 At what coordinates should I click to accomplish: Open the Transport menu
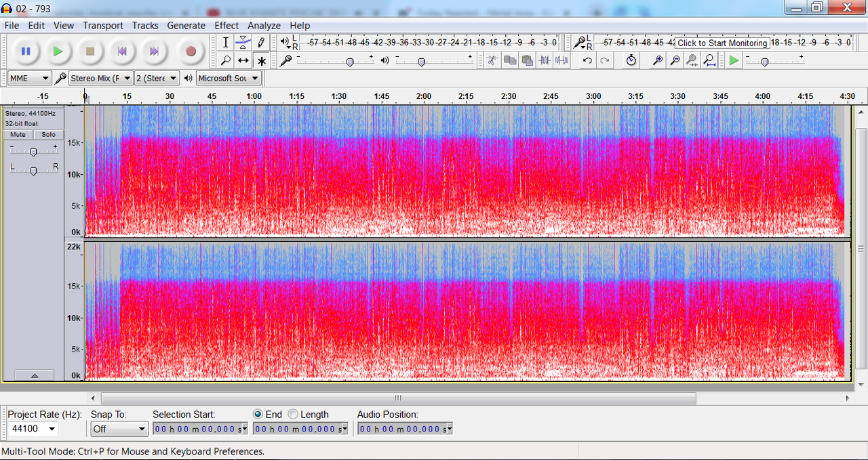[x=103, y=26]
